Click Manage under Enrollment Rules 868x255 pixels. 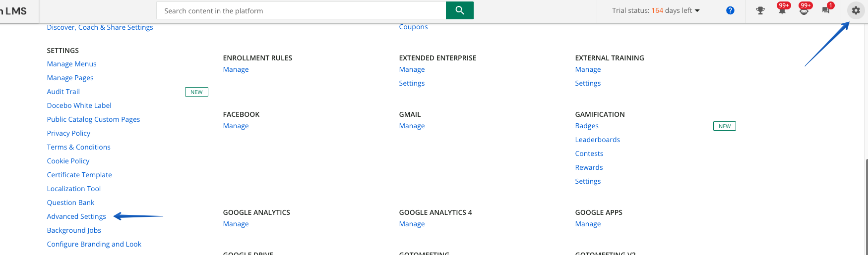236,69
